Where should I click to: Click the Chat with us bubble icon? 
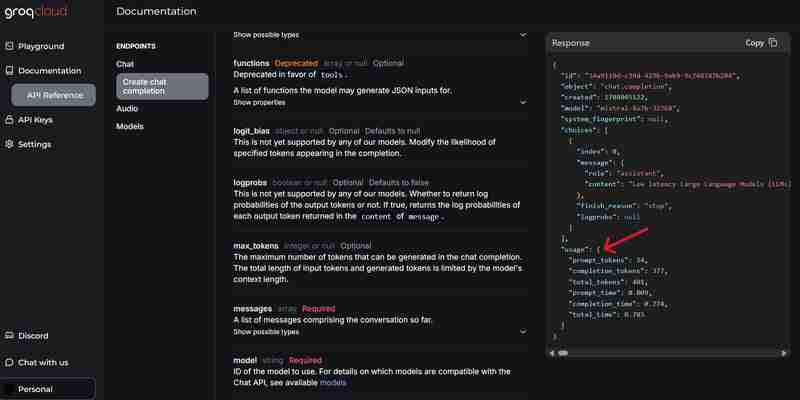[x=9, y=362]
